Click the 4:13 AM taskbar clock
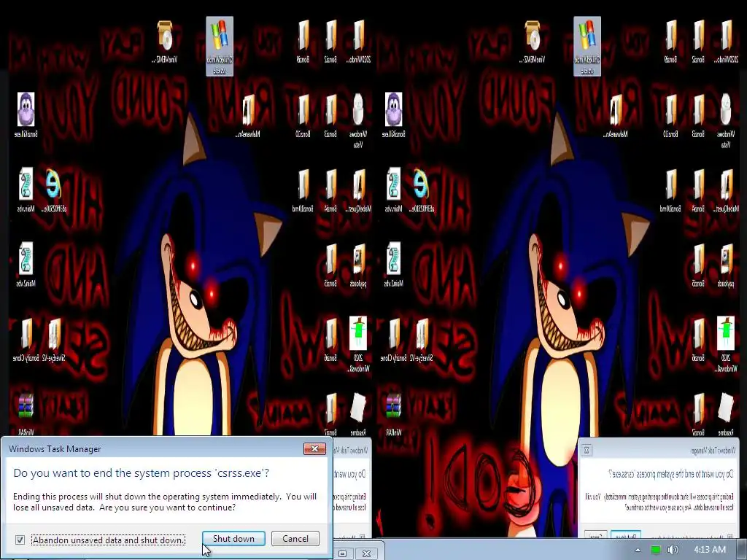 pos(709,550)
